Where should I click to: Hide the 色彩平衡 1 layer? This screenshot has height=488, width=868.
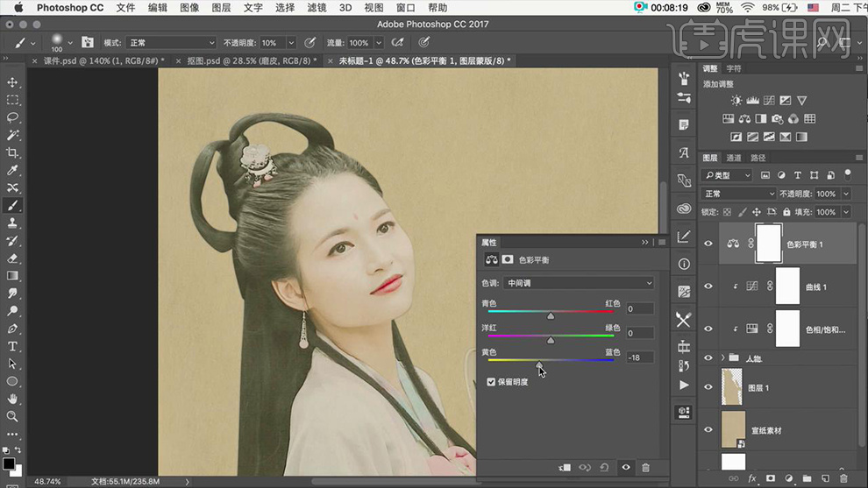708,244
